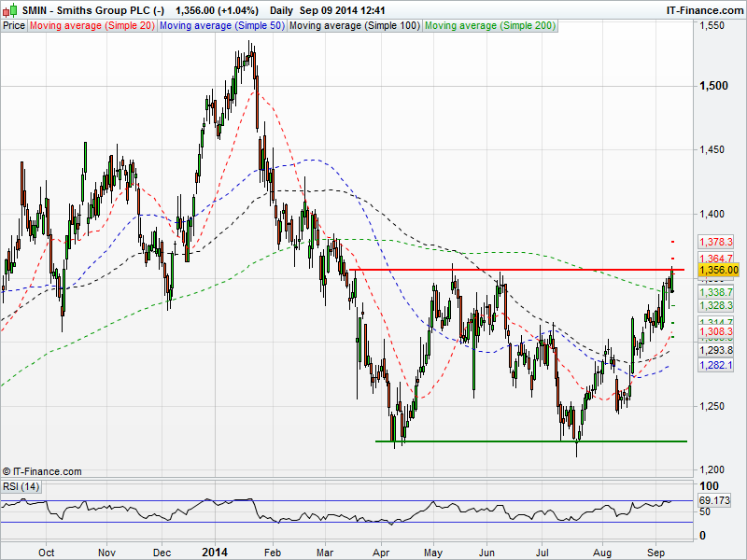This screenshot has width=747, height=560.
Task: Click the Daily timeframe text in header
Action: click(281, 10)
